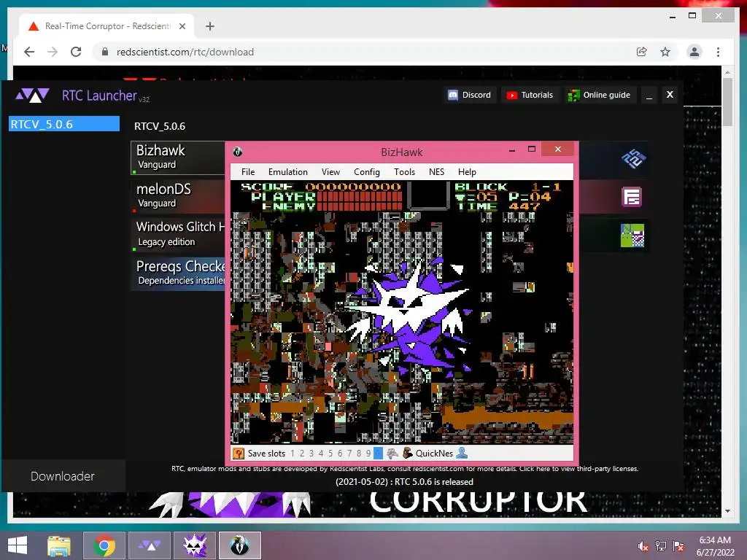Click the RTC Launcher logo
Viewport: 747px width, 560px height.
tap(32, 96)
